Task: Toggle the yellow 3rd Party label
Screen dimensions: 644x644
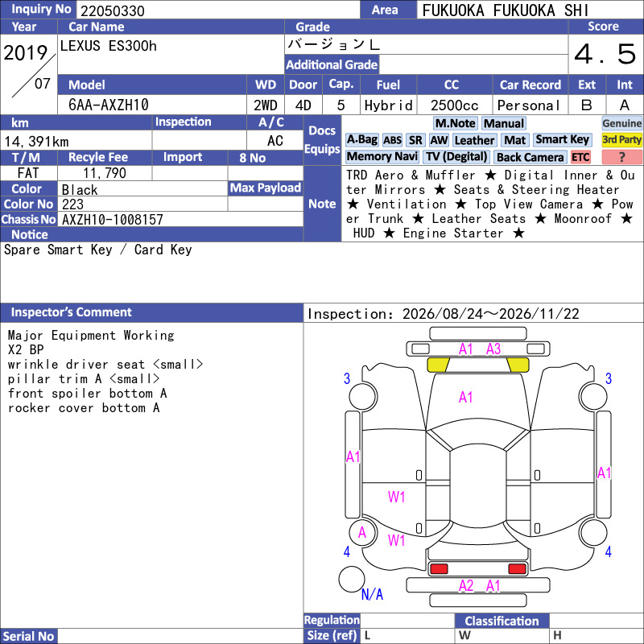Action: point(621,139)
